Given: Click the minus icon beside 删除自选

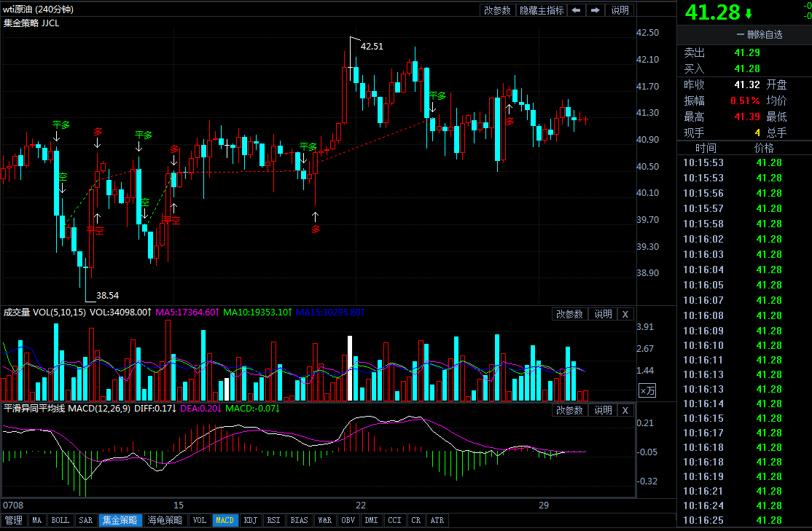Looking at the screenshot, I should point(740,35).
